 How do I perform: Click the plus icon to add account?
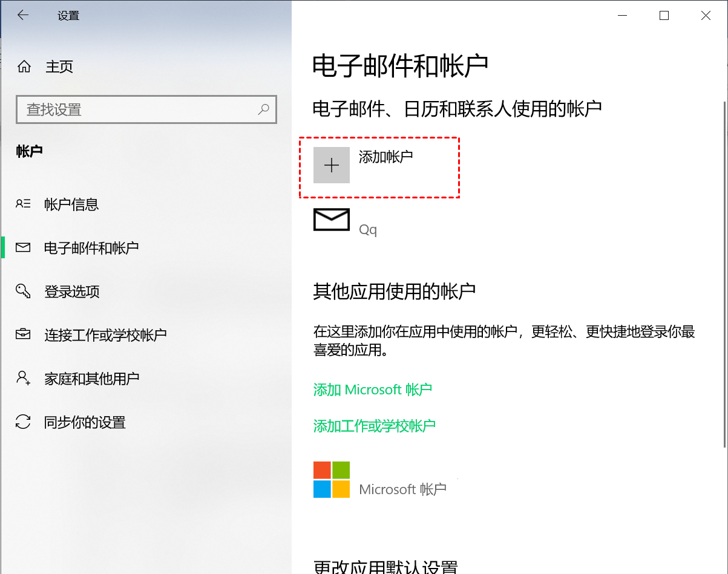[x=332, y=165]
